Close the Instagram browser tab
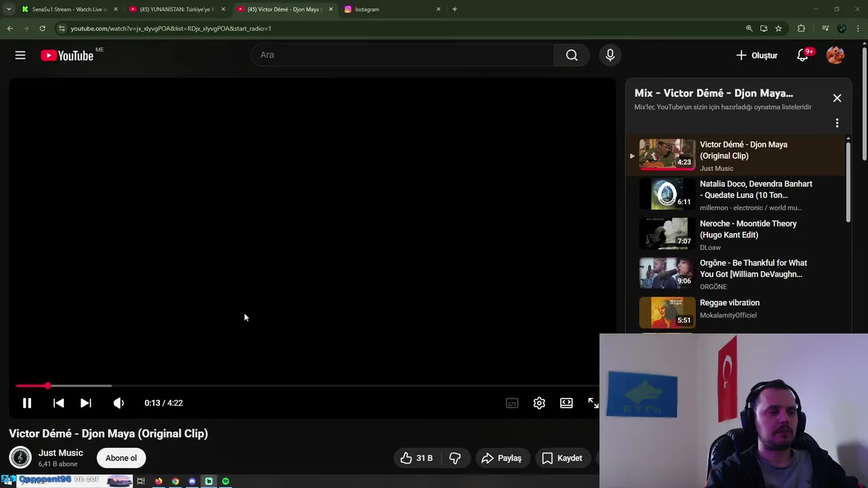The height and width of the screenshot is (488, 868). [x=438, y=9]
